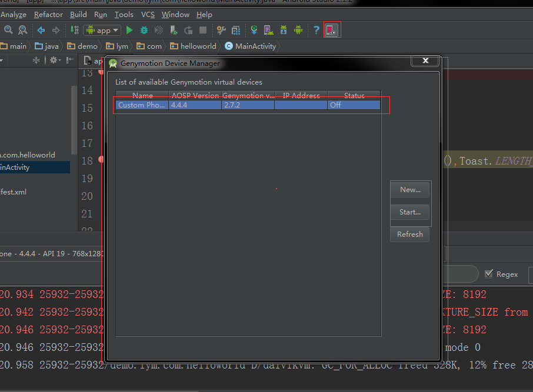Open the project panel gear settings
The height and width of the screenshot is (392, 533).
[55, 61]
